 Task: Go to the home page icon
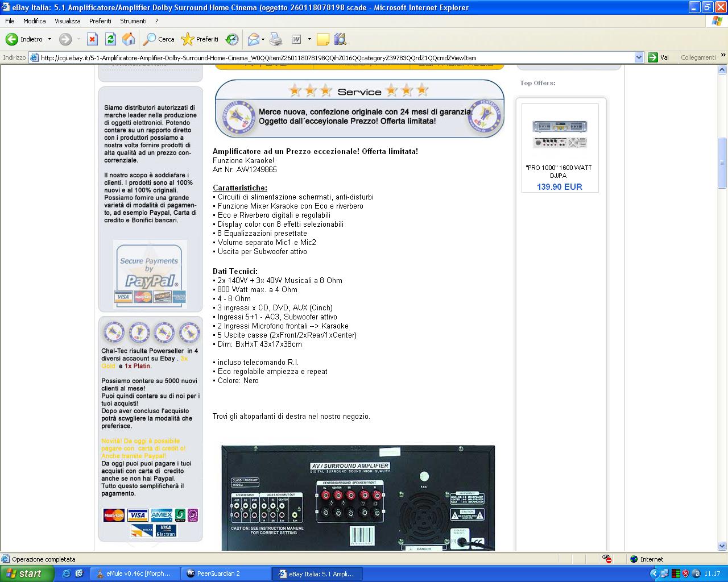129,39
